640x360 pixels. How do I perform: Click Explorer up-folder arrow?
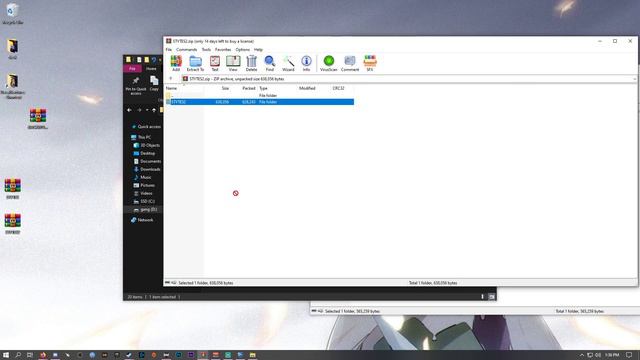coord(154,110)
